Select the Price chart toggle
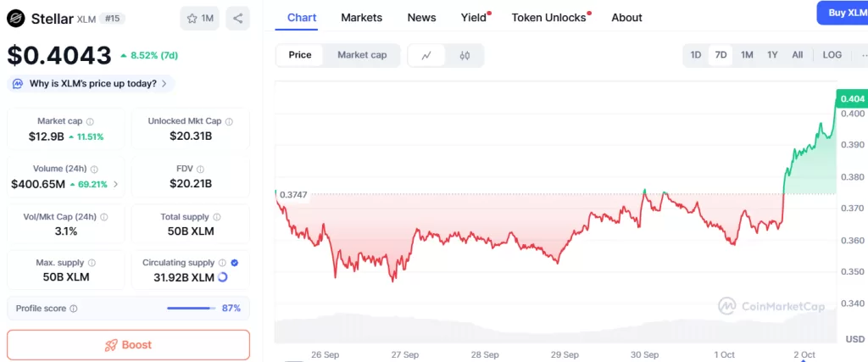The image size is (868, 362). pyautogui.click(x=300, y=55)
